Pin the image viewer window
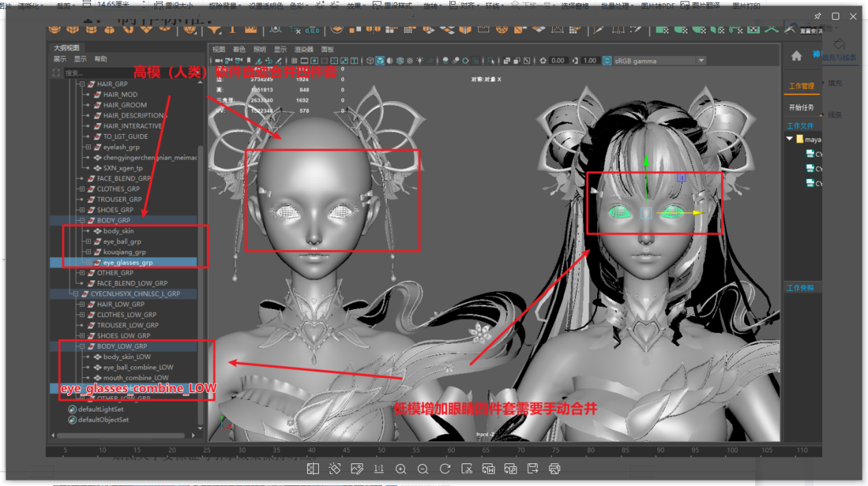868x486 pixels. (818, 16)
